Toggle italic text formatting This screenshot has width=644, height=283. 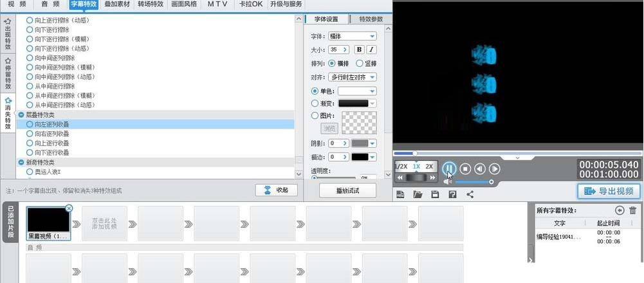pos(371,50)
